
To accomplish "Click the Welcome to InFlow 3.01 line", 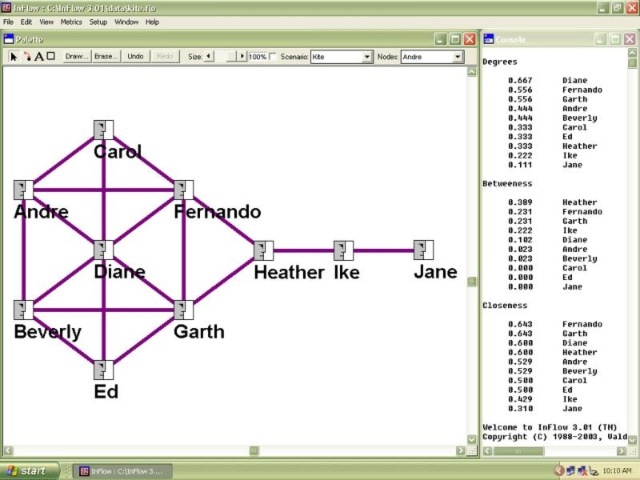I will coord(549,427).
